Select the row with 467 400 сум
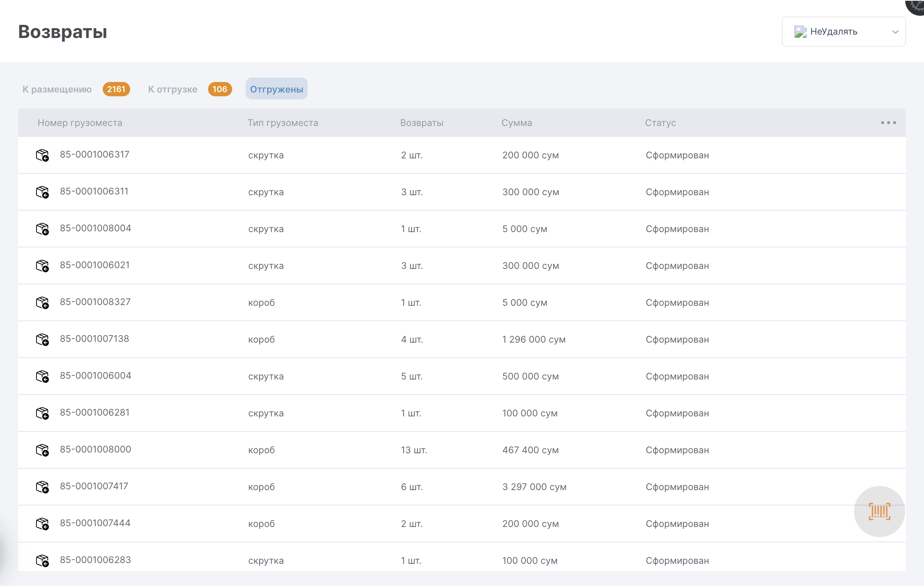Image resolution: width=924 pixels, height=586 pixels. tap(530, 450)
